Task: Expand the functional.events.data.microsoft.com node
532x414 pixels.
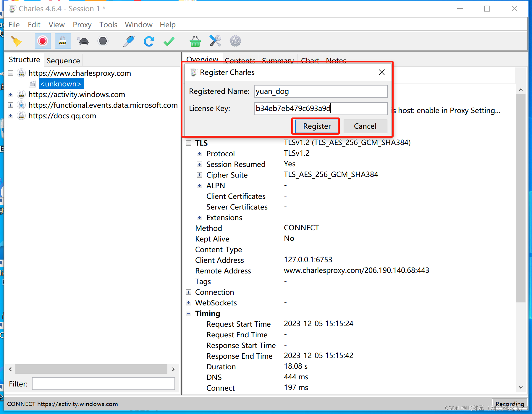Action: (x=10, y=105)
